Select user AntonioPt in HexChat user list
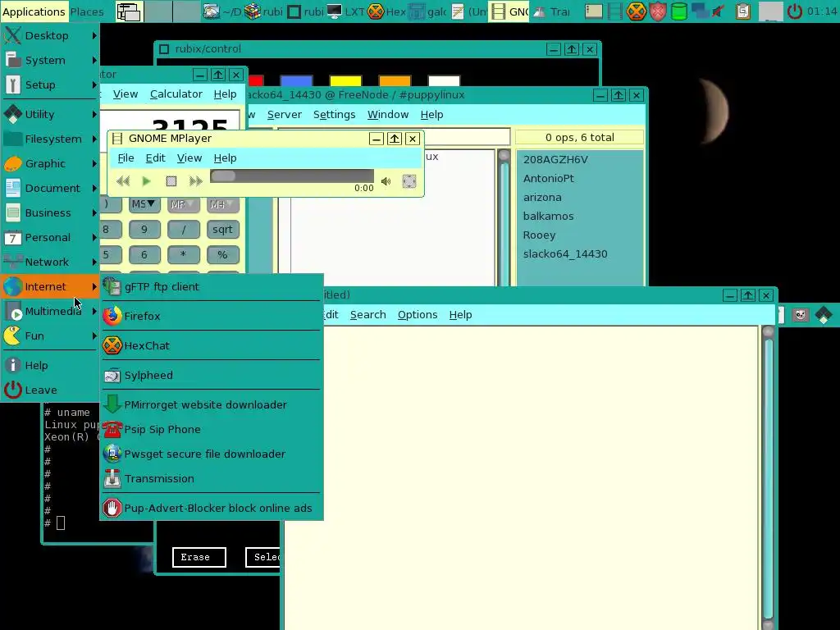The height and width of the screenshot is (630, 840). click(549, 178)
